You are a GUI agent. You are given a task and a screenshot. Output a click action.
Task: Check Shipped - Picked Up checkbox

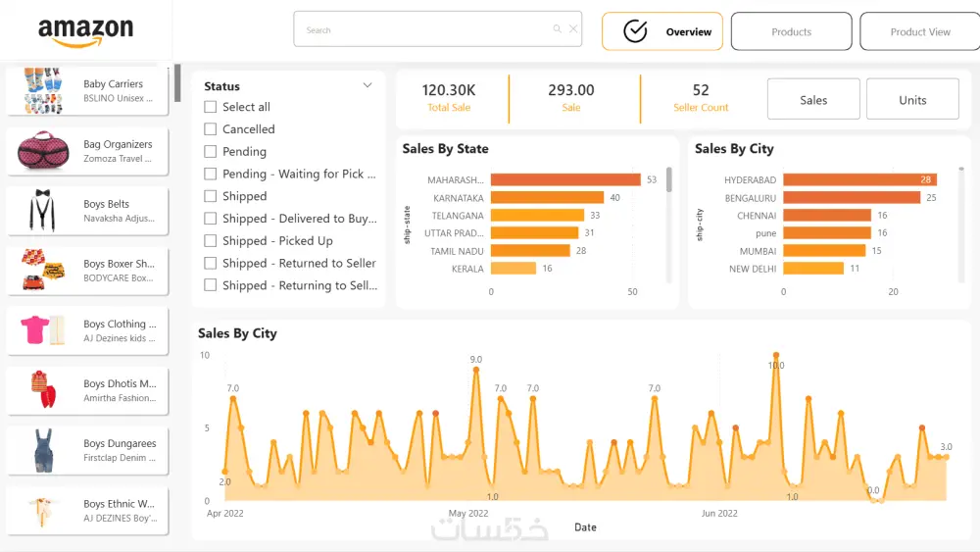tap(211, 240)
